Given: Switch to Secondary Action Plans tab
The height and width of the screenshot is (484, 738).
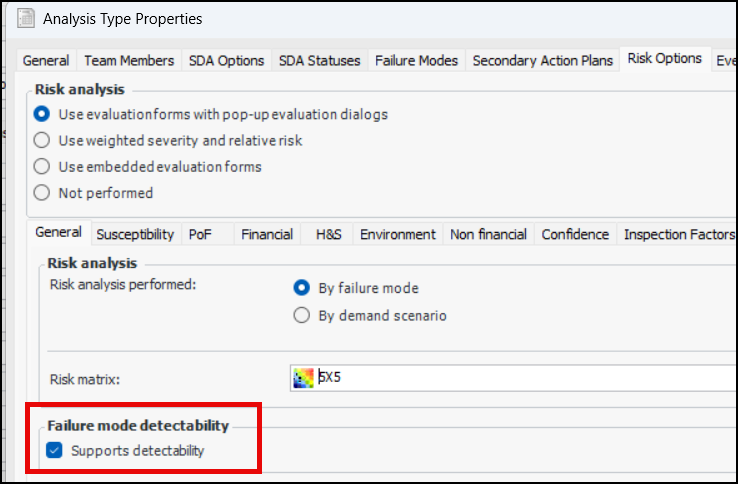Looking at the screenshot, I should 542,60.
